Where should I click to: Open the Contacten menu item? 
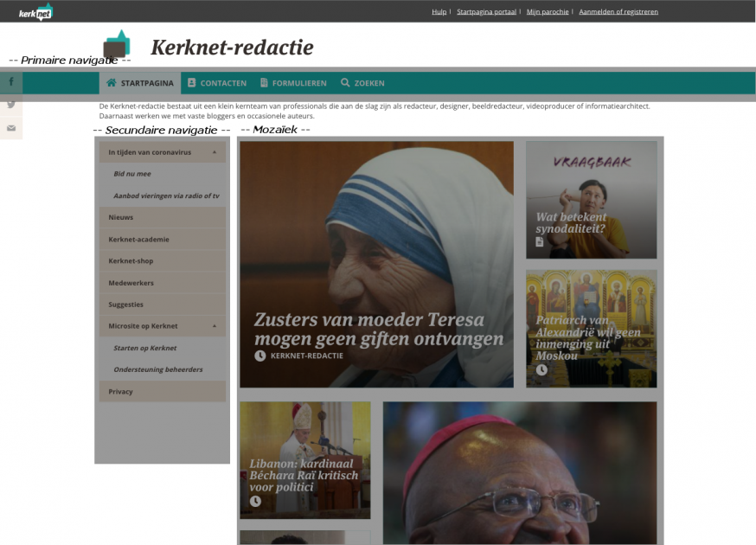click(217, 83)
